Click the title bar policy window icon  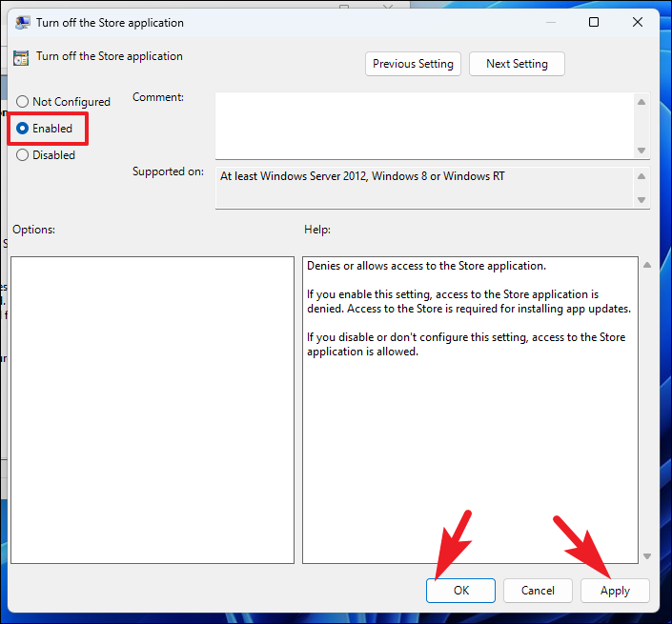pyautogui.click(x=22, y=23)
